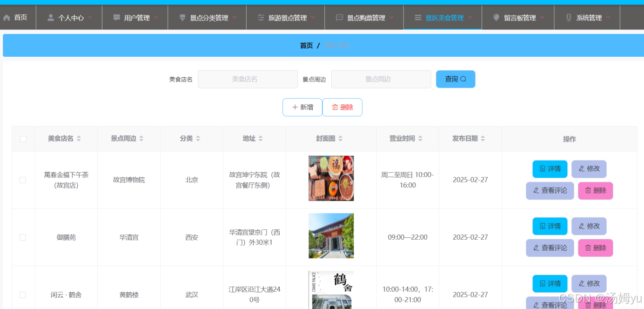The image size is (644, 309).
Task: Click the signpost icon beside 景点分类管理
Action: click(182, 18)
